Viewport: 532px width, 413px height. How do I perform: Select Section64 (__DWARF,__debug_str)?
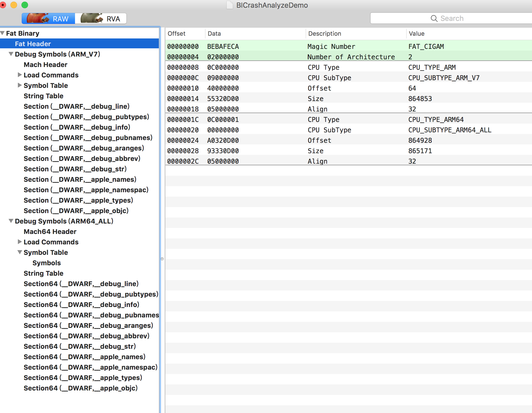point(80,346)
